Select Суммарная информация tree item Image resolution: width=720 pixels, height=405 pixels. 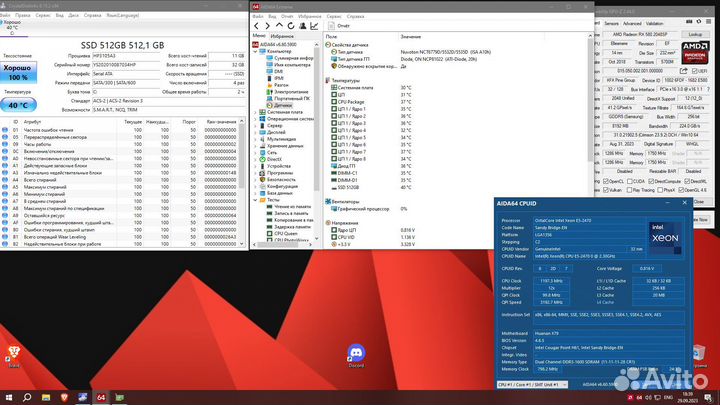click(x=289, y=58)
